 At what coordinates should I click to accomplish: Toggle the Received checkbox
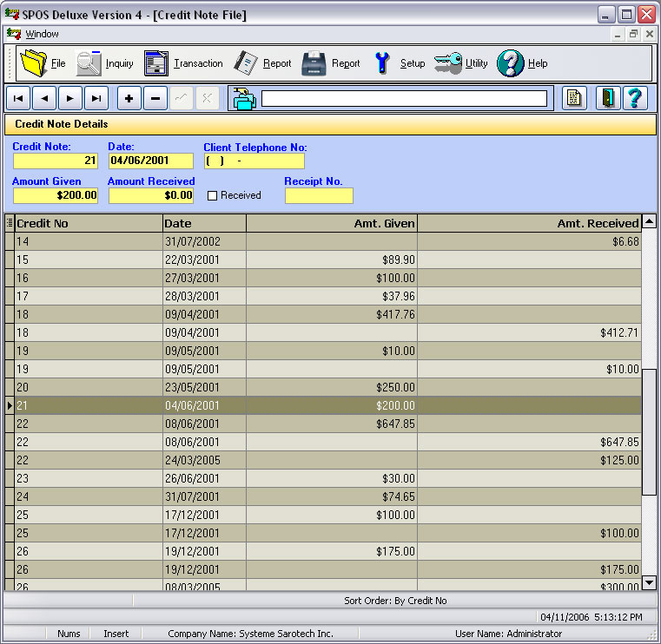(x=213, y=196)
